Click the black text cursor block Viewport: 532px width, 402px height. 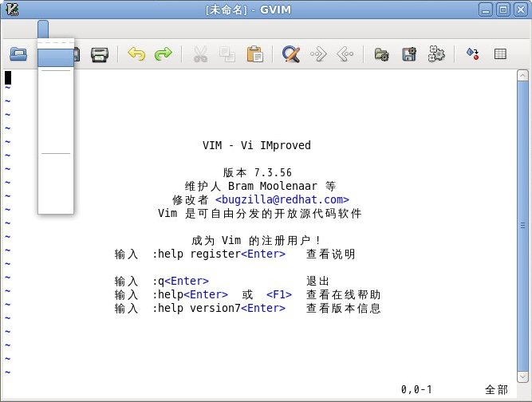pyautogui.click(x=8, y=77)
